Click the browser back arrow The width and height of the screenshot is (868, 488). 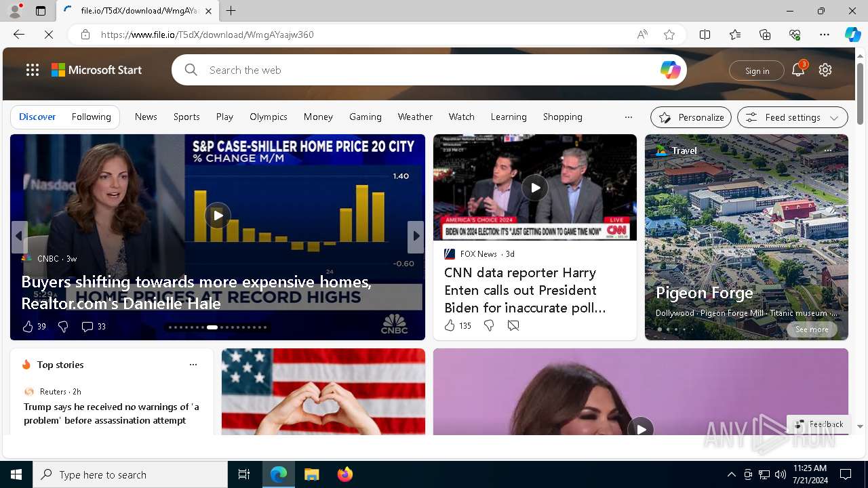coord(19,34)
